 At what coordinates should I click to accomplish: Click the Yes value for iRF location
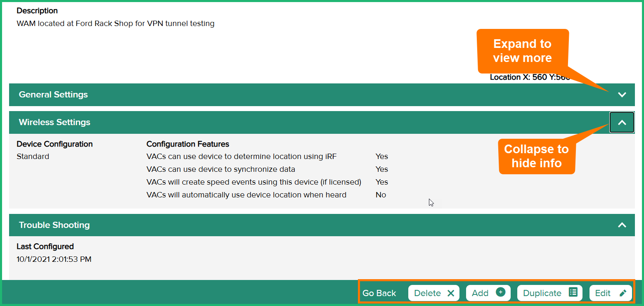click(x=381, y=157)
